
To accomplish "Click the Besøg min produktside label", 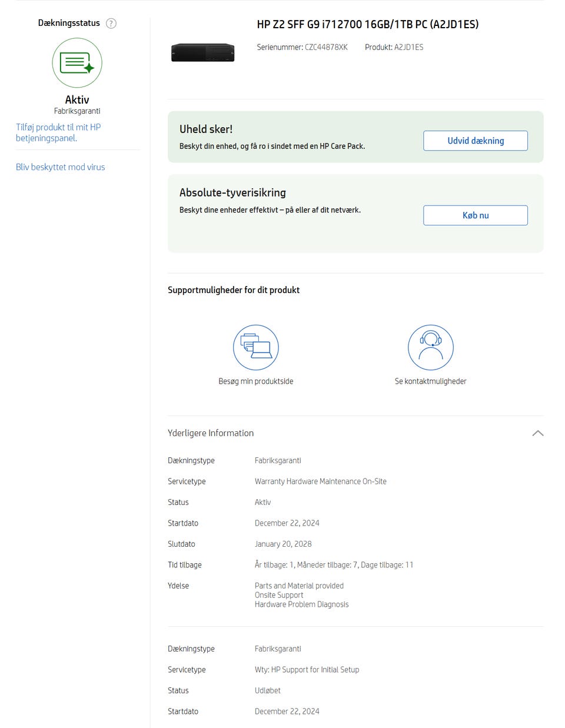I will coord(255,381).
